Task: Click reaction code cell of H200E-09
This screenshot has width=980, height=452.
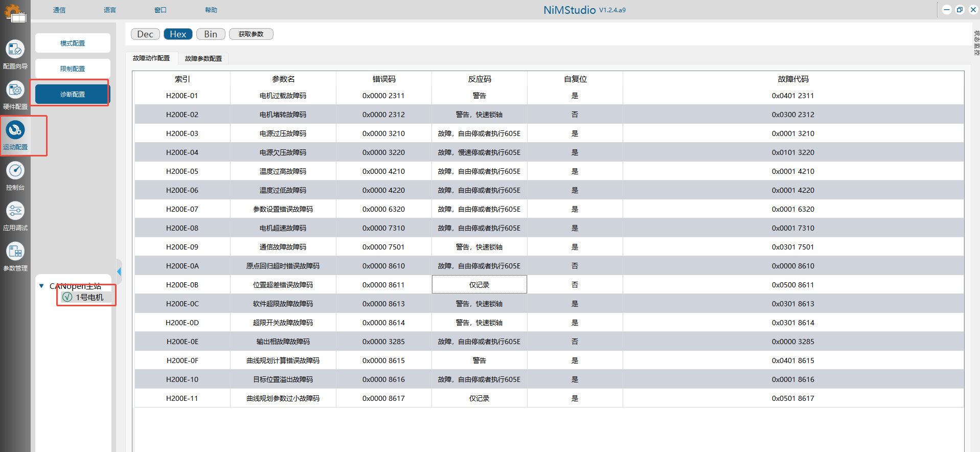Action: (x=480, y=246)
